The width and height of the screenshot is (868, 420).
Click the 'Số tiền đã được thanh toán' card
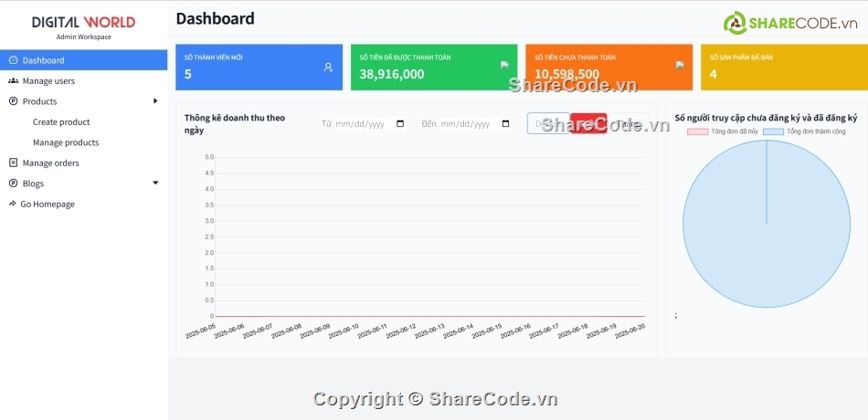434,67
